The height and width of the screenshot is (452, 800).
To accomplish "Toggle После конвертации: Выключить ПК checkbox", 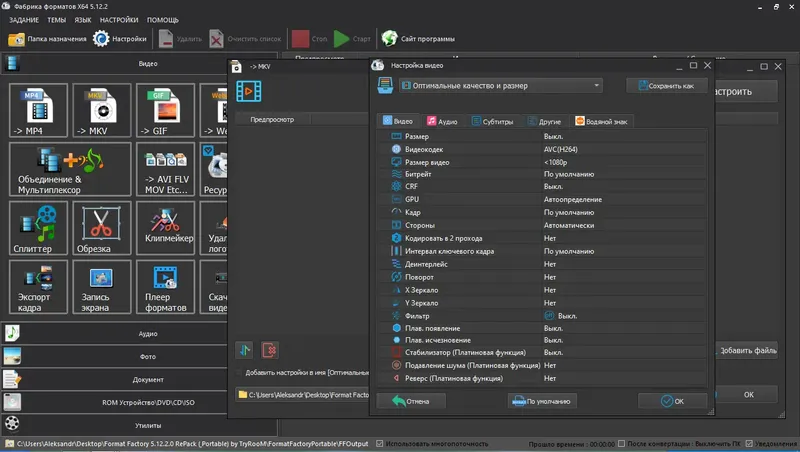I will [x=621, y=443].
